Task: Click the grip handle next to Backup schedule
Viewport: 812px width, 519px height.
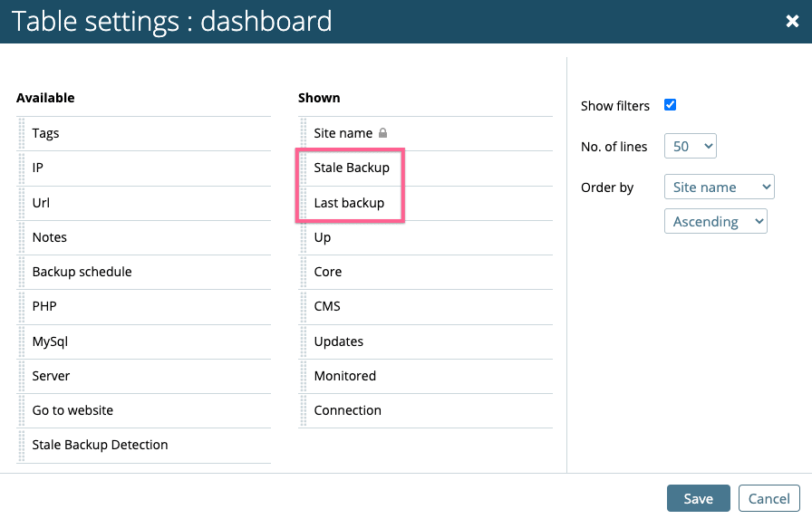Action: [22, 272]
